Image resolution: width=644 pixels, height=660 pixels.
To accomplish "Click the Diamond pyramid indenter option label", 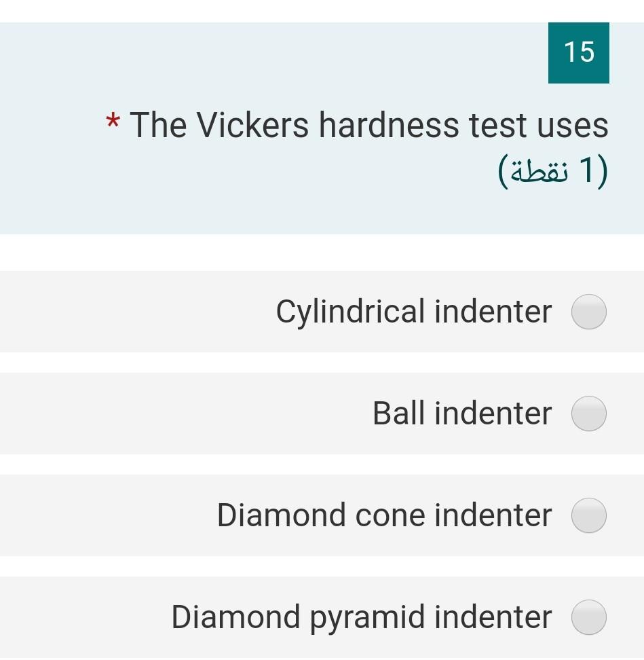I will [360, 617].
